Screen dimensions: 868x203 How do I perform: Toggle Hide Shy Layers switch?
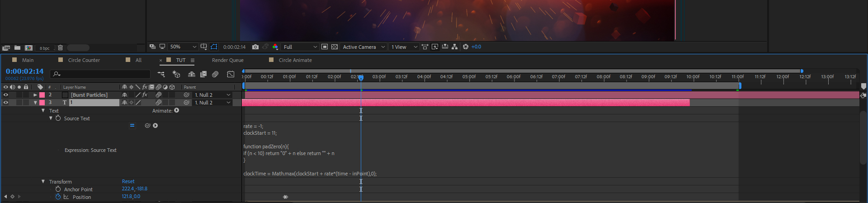click(192, 74)
